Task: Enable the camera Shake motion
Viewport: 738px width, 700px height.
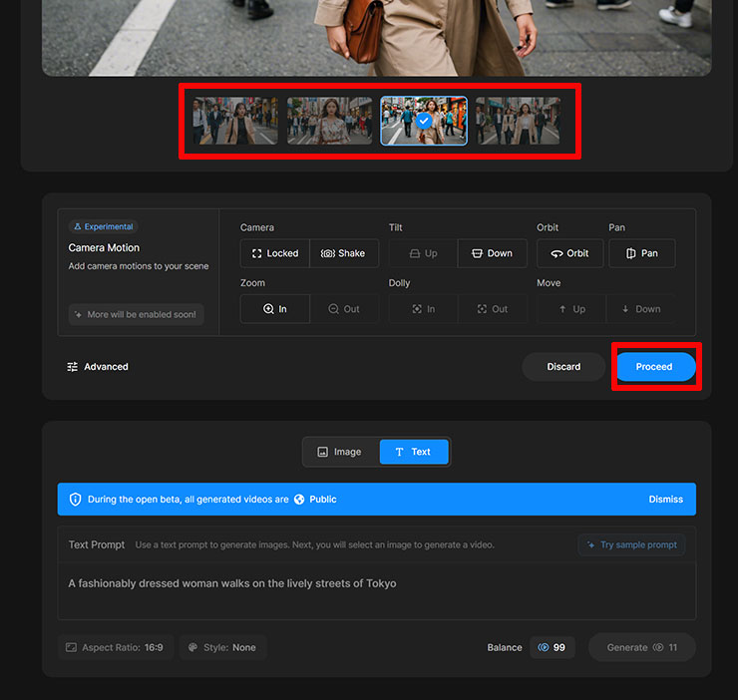Action: [x=343, y=253]
